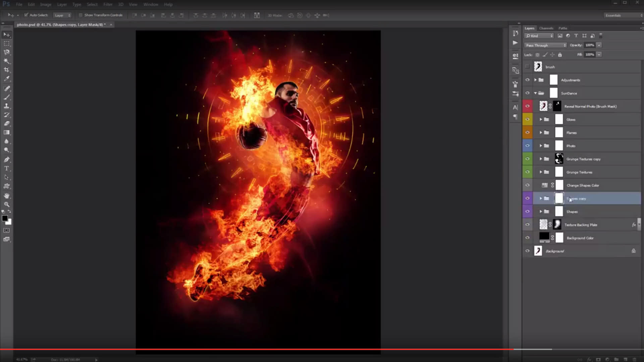The width and height of the screenshot is (644, 362).
Task: Open the Filter menu
Action: click(108, 4)
